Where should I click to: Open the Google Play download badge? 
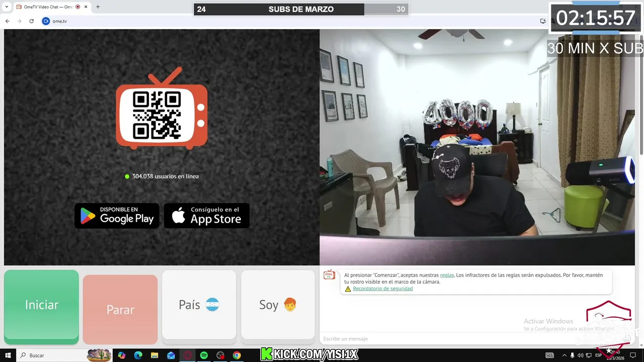117,216
